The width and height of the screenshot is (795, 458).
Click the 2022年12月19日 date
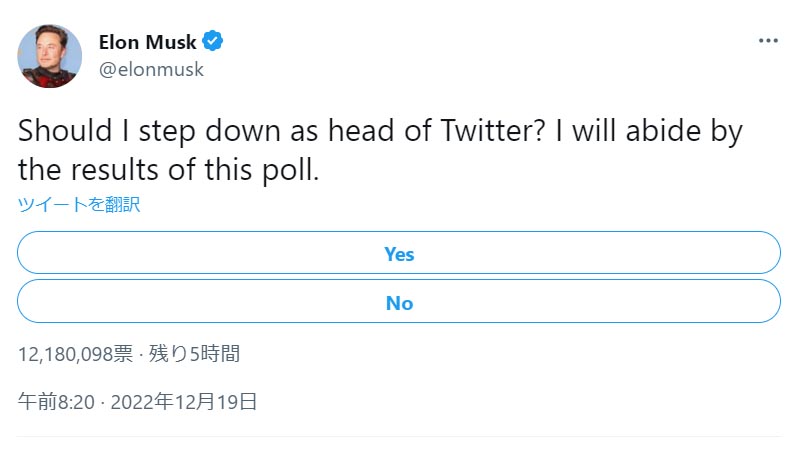(184, 403)
